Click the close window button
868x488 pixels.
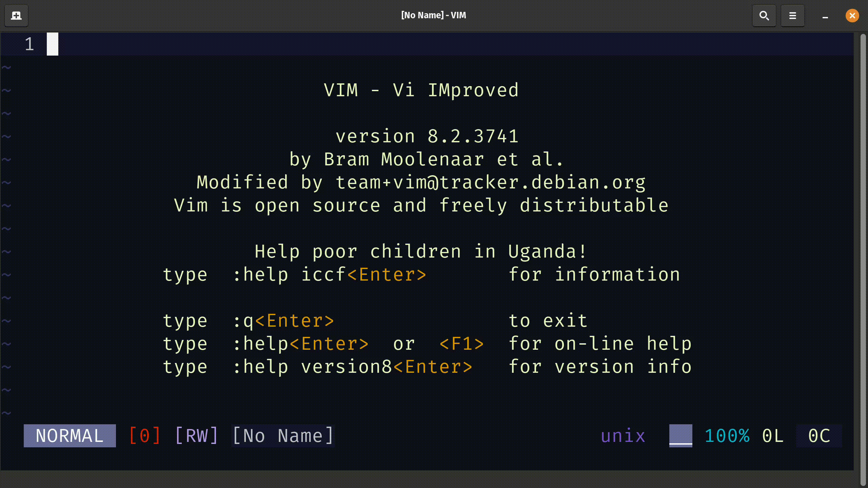coord(852,16)
